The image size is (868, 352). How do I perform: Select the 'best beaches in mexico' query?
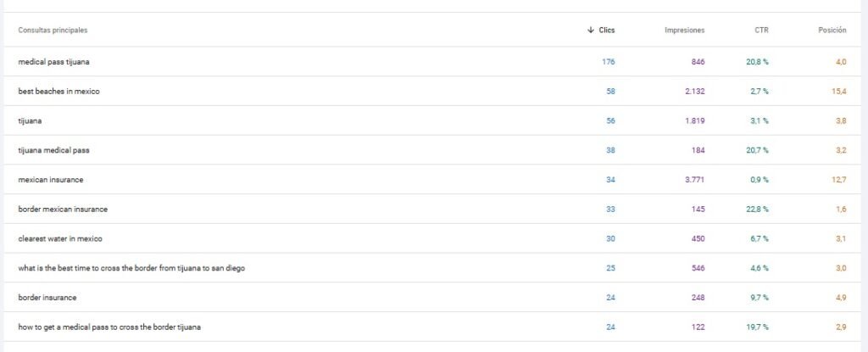(x=433, y=91)
